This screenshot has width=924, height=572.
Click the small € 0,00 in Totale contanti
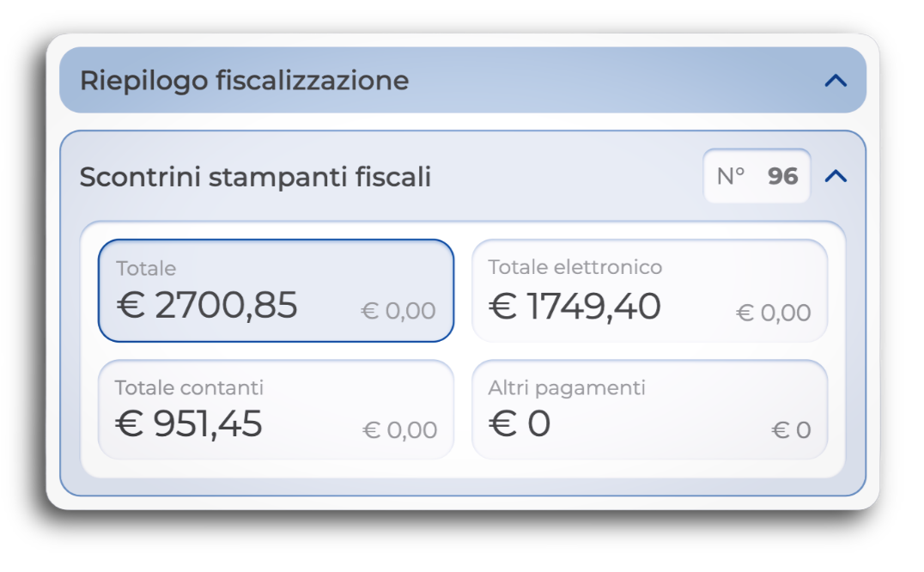coord(399,429)
